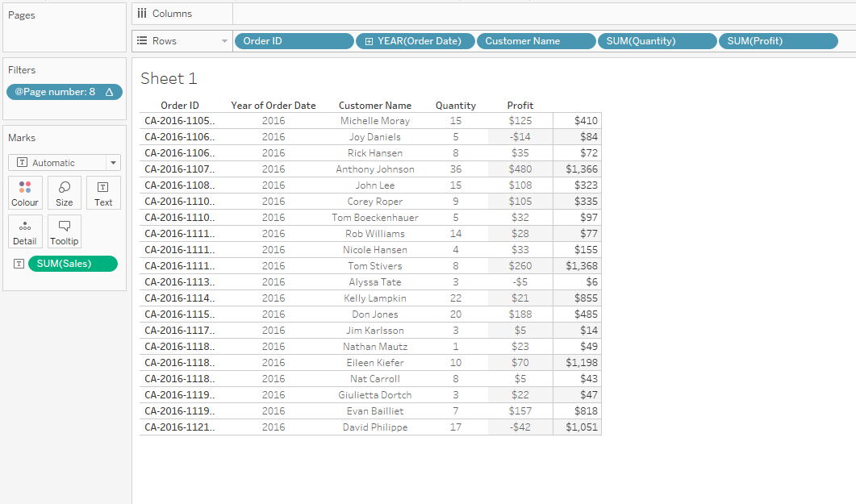The width and height of the screenshot is (856, 504).
Task: Select the Order ID pill on Rows
Action: [294, 41]
